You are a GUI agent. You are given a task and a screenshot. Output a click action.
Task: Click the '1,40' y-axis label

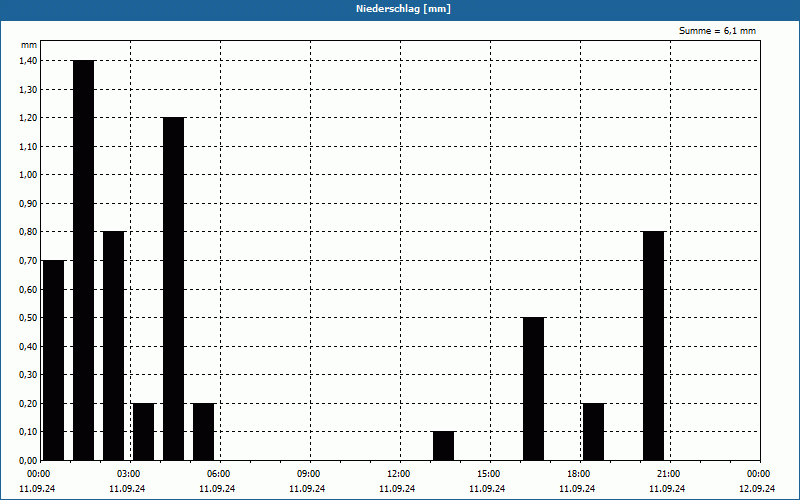click(28, 61)
